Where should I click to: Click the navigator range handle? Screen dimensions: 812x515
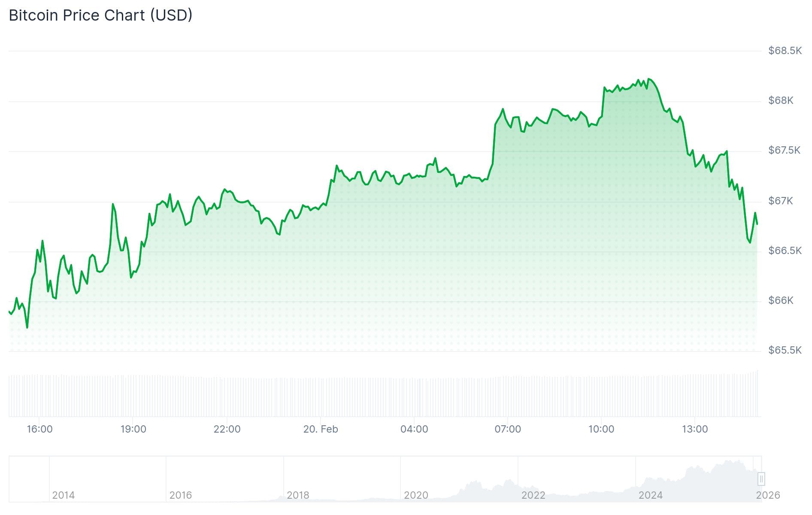click(x=761, y=479)
